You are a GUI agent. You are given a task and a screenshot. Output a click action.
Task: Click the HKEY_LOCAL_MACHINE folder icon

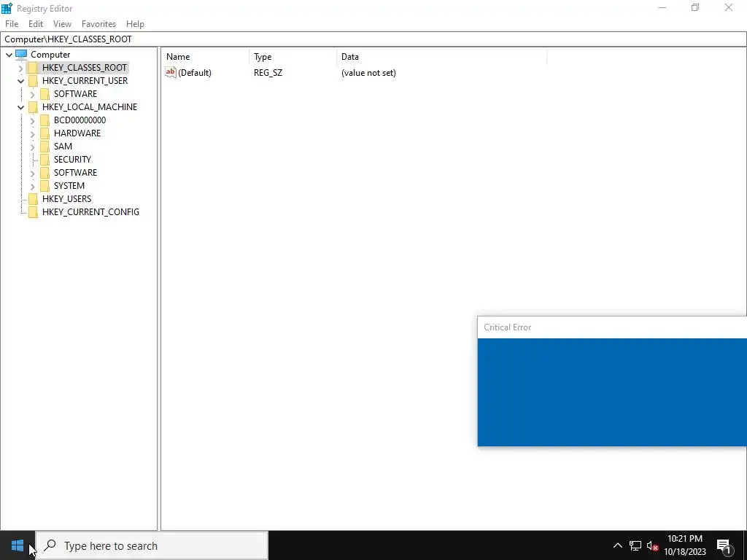33,106
